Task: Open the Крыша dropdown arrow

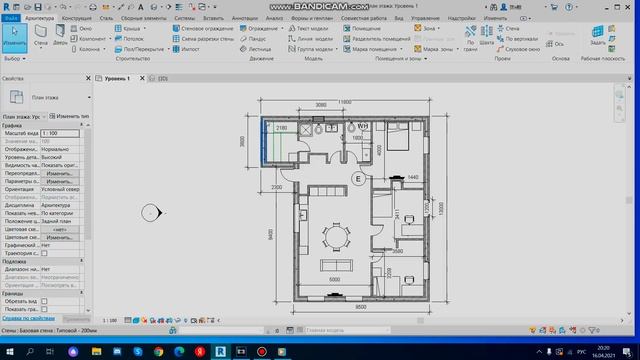Action: [x=144, y=29]
